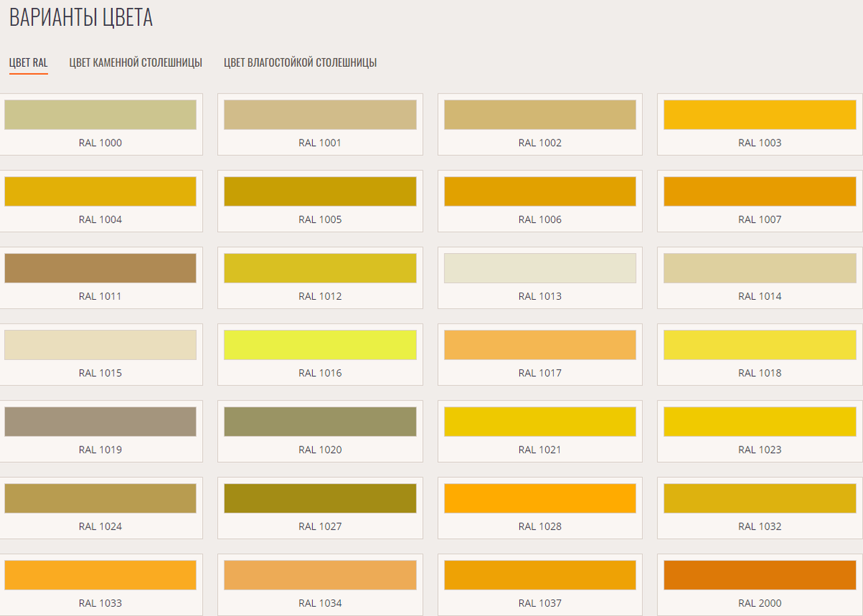Click the 'RAL 1028' label text
Viewport: 863px width, 616px height.
540,527
